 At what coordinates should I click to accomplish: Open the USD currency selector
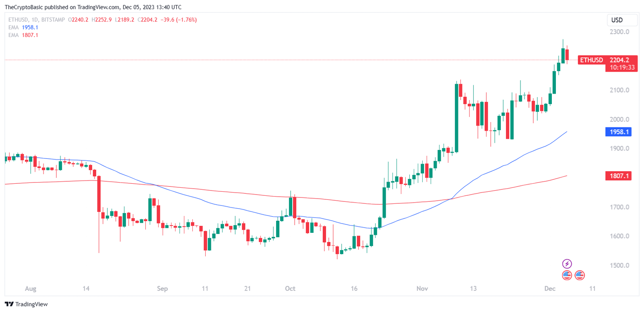point(622,20)
